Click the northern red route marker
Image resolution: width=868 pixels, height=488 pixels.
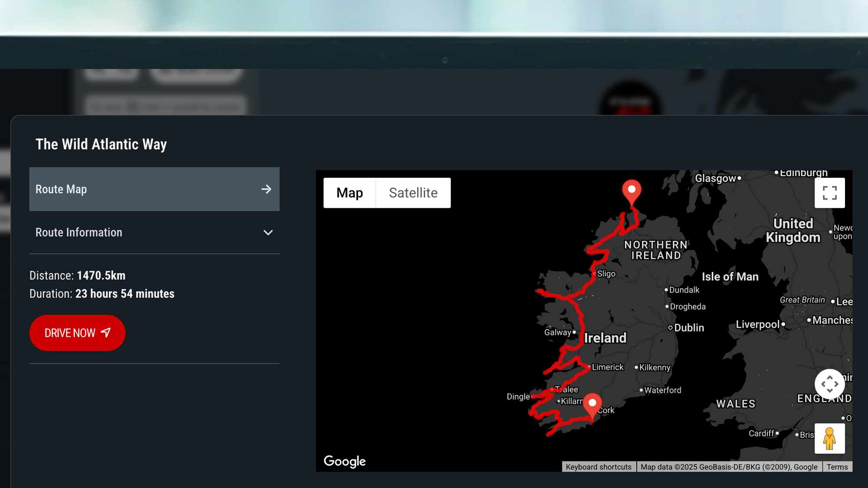point(631,191)
